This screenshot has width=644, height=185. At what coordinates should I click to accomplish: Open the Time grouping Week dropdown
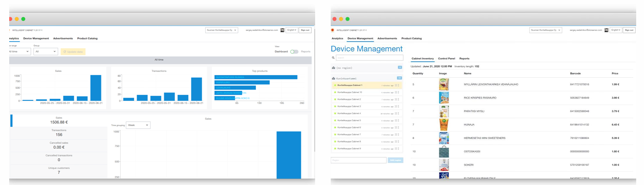138,125
